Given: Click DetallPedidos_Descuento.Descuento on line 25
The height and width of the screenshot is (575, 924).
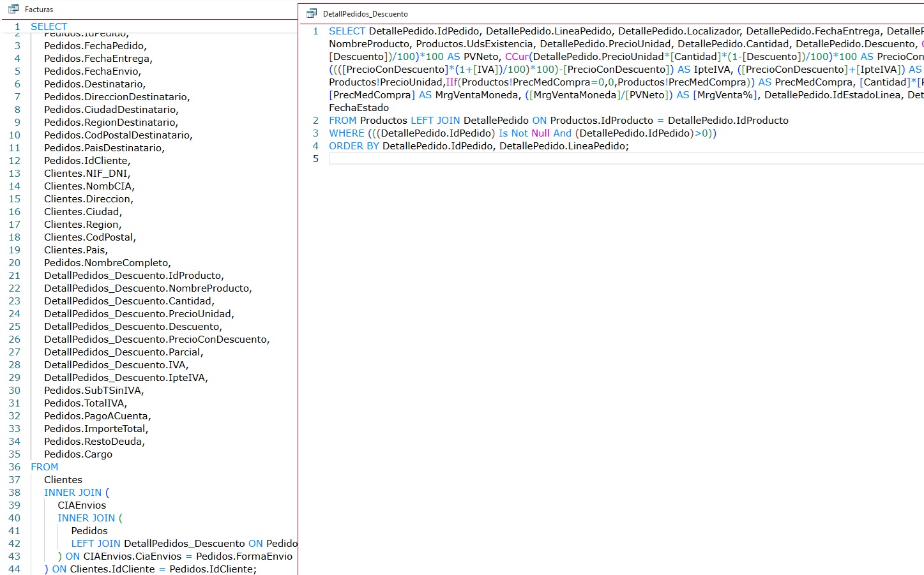Looking at the screenshot, I should 133,326.
